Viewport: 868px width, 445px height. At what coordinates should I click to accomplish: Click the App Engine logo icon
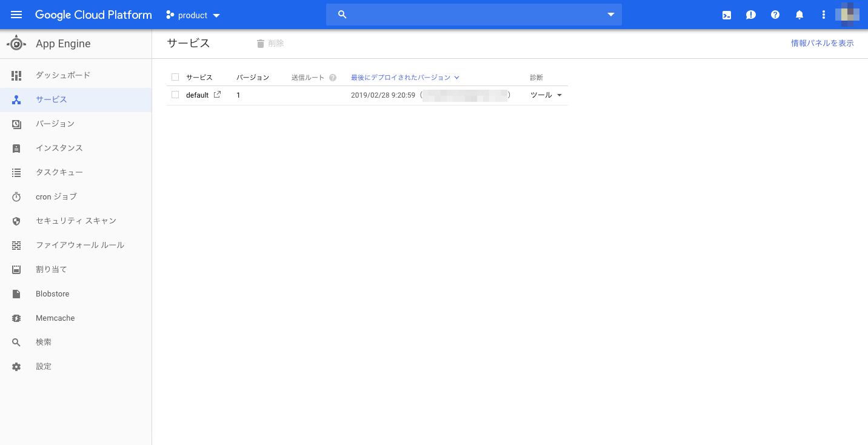click(16, 43)
